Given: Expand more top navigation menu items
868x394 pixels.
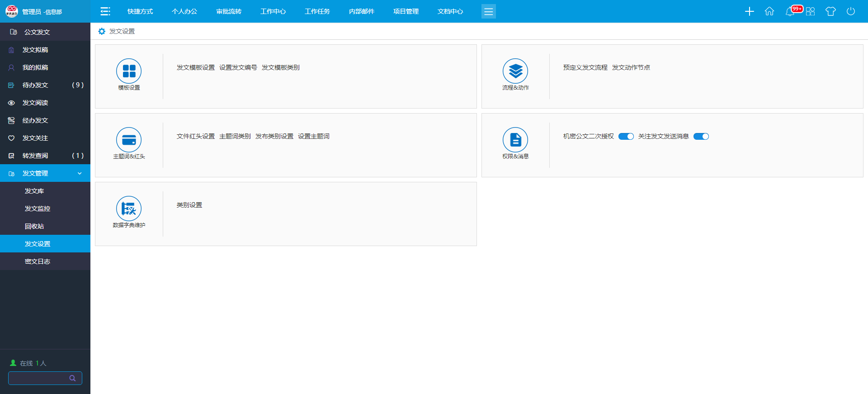Looking at the screenshot, I should point(488,11).
